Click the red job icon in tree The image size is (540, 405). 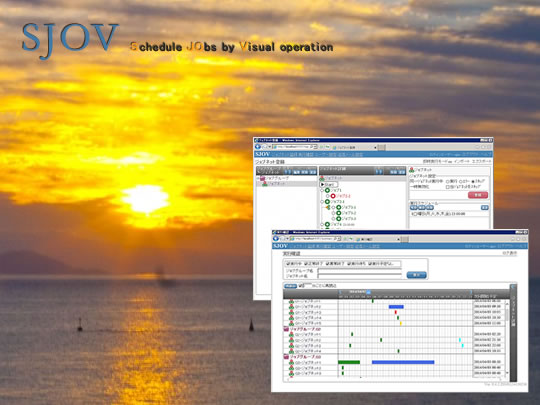click(x=333, y=196)
